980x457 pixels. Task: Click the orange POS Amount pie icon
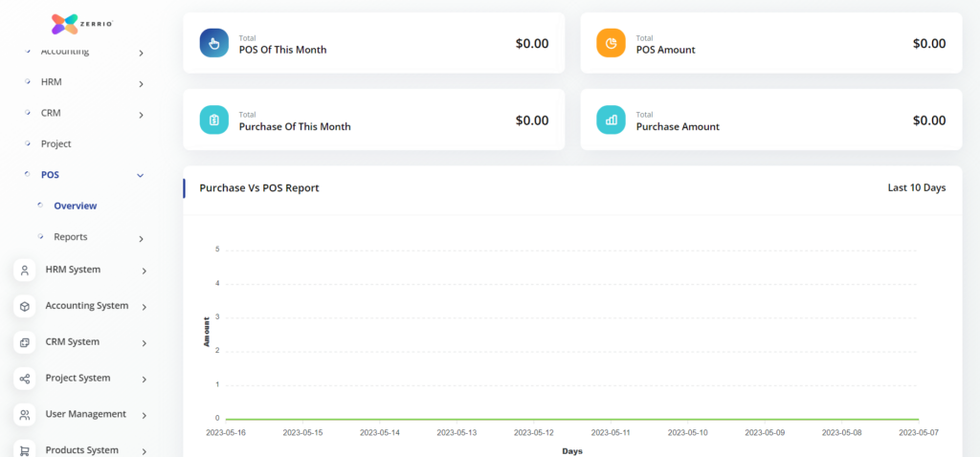pos(611,43)
